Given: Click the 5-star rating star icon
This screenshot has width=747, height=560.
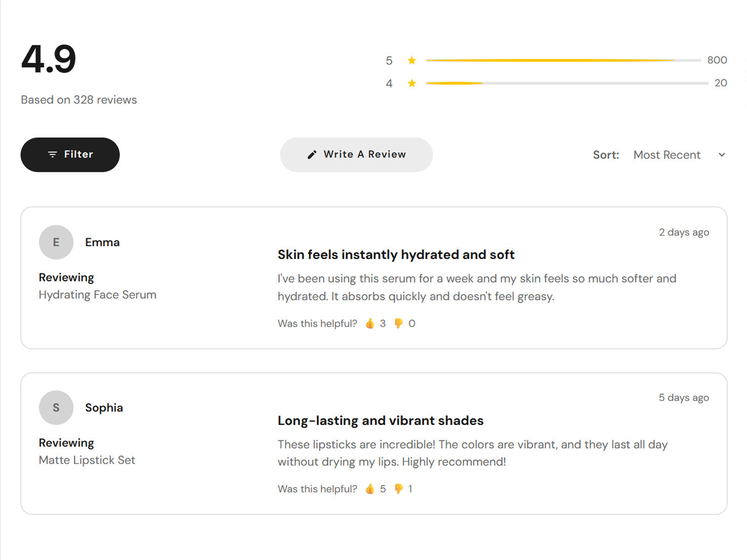Looking at the screenshot, I should [412, 61].
